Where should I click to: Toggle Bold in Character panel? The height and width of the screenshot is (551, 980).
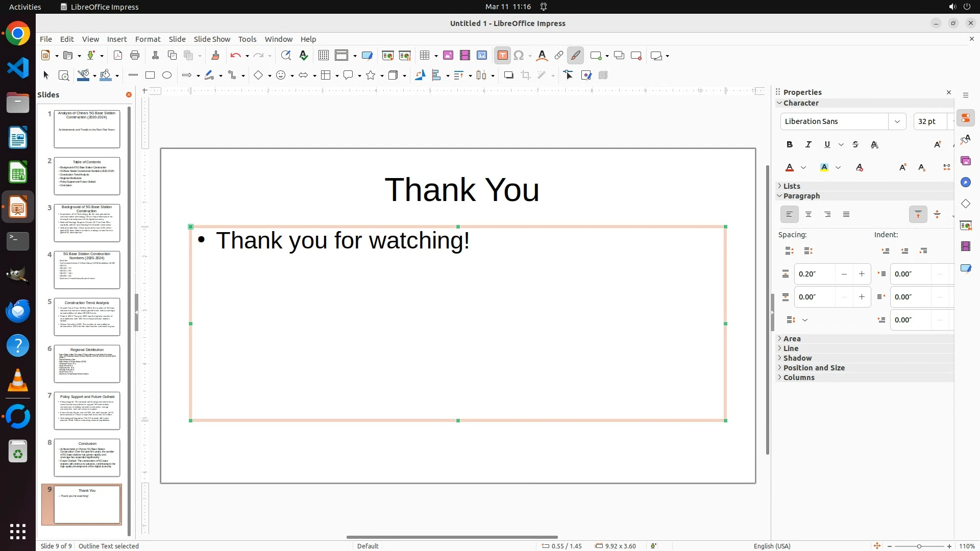(x=790, y=145)
